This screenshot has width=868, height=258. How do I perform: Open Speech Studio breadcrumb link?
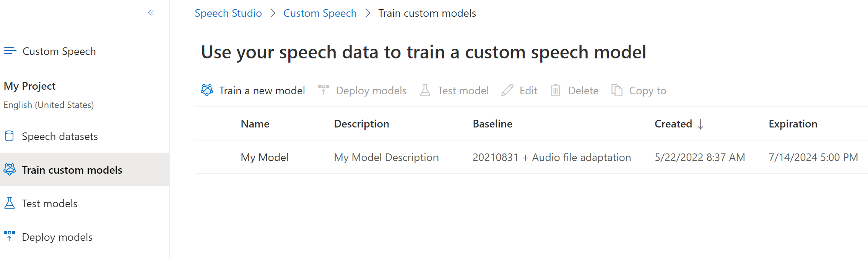[228, 13]
